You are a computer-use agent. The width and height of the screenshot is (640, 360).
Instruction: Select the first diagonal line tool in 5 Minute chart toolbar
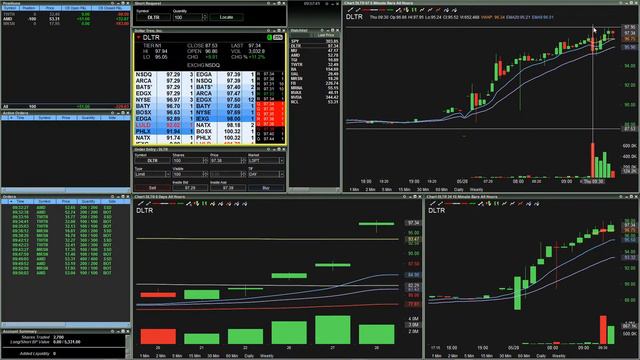tap(350, 10)
